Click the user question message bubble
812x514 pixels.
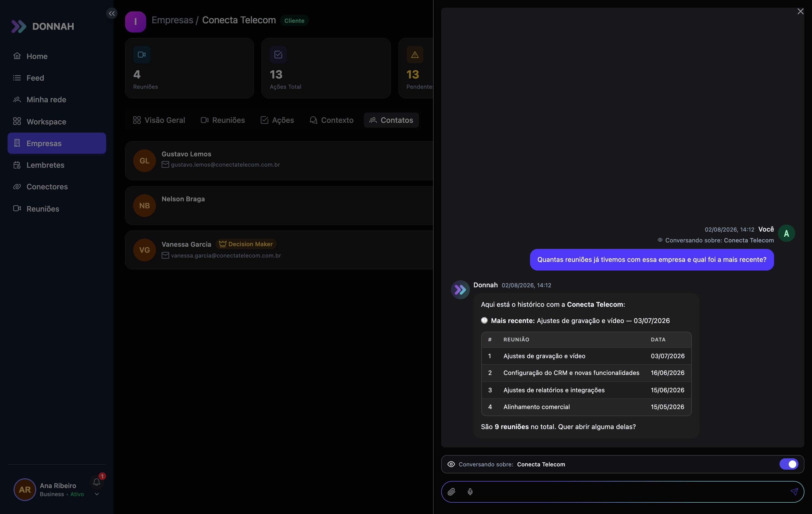[652, 259]
